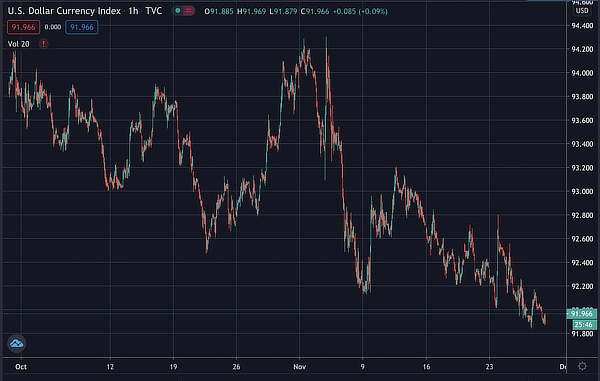
Task: Click the high value H91.969
Action: tap(251, 11)
